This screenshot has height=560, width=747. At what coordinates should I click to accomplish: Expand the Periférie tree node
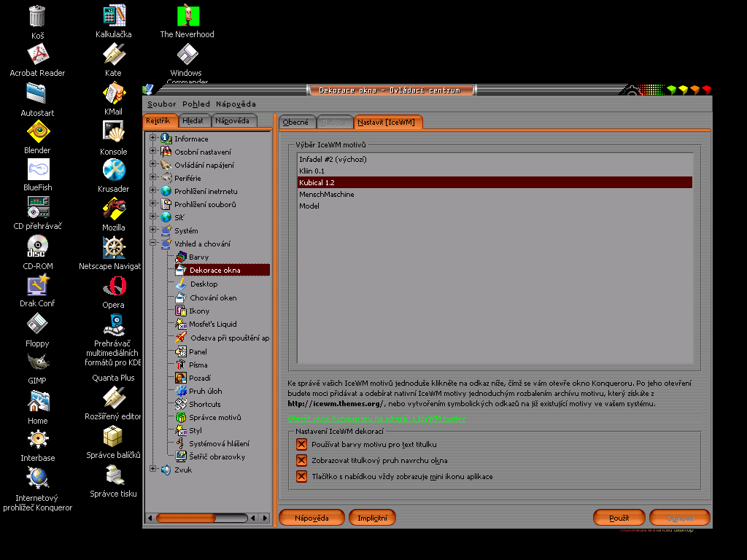click(153, 176)
